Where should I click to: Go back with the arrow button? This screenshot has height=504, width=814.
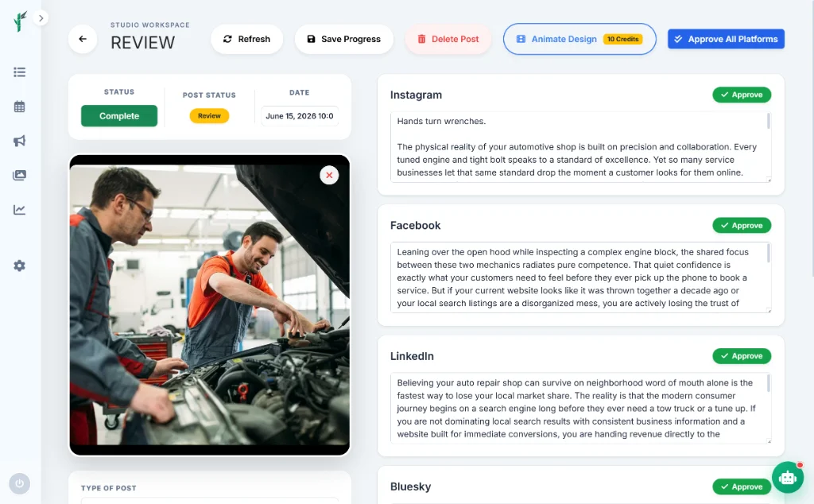point(83,39)
